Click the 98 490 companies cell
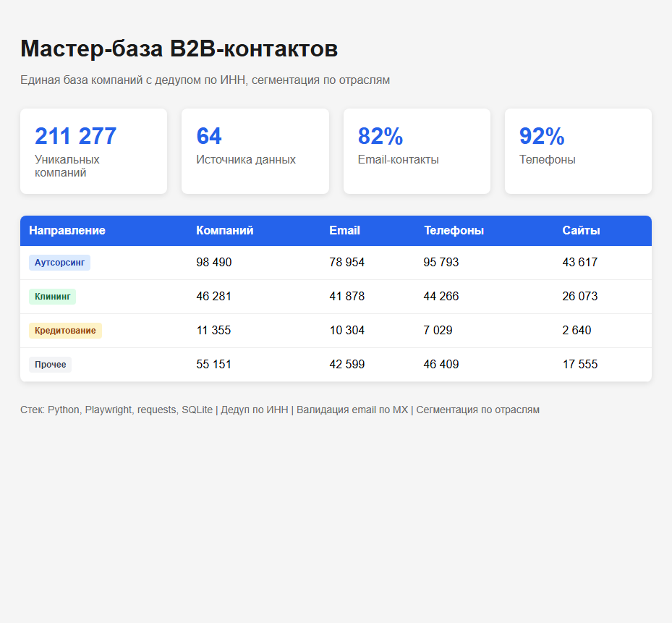 pyautogui.click(x=214, y=262)
